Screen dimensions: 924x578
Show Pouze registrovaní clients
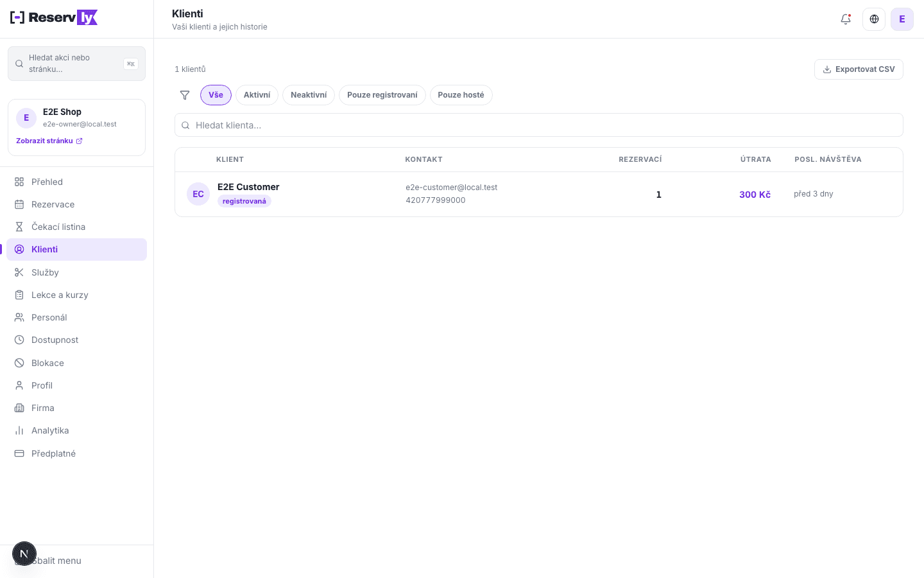click(382, 95)
